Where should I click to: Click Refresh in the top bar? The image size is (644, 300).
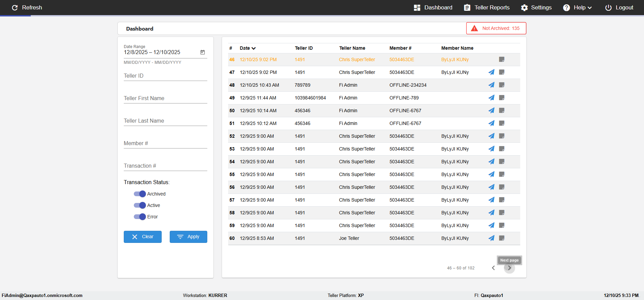[27, 8]
